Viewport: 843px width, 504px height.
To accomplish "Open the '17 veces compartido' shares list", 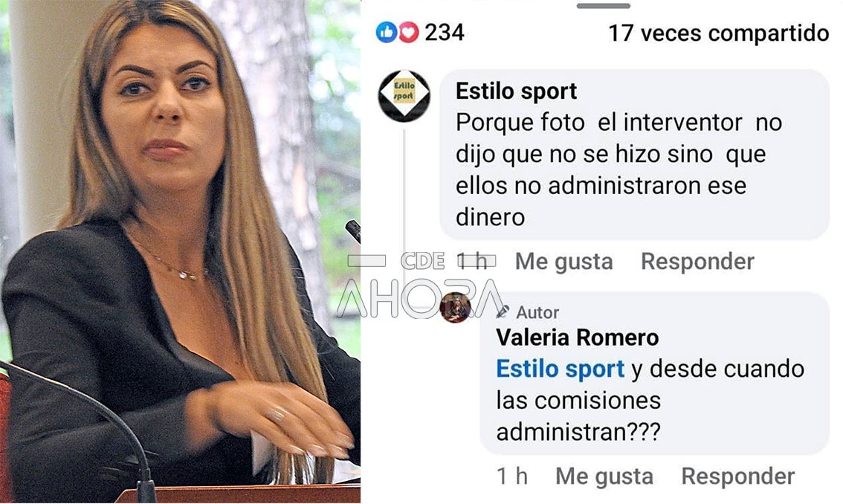I will tap(718, 33).
